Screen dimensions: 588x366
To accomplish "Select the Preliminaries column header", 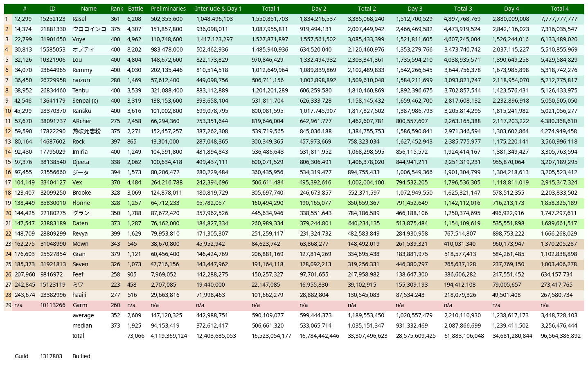I will [168, 9].
